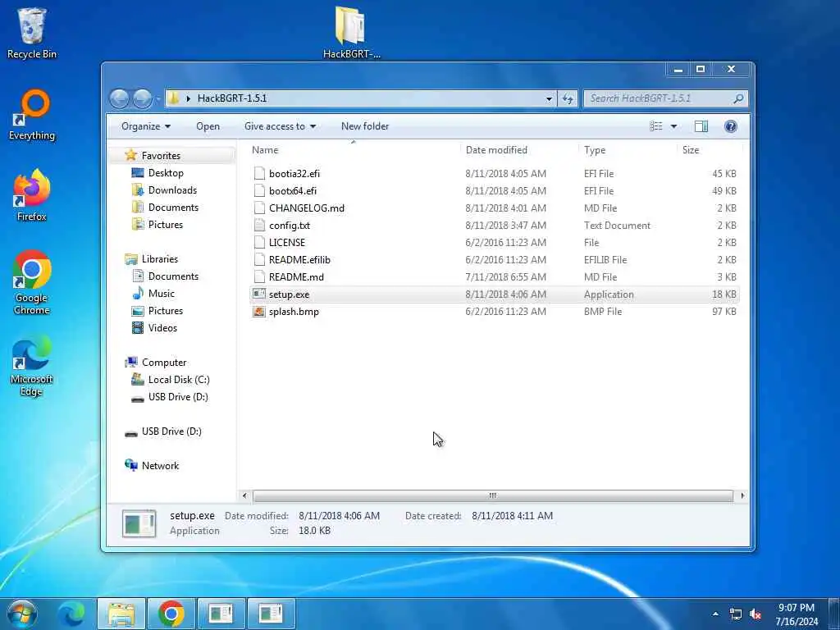Open Give access to dropdown
Image resolution: width=840 pixels, height=630 pixels.
click(x=281, y=126)
